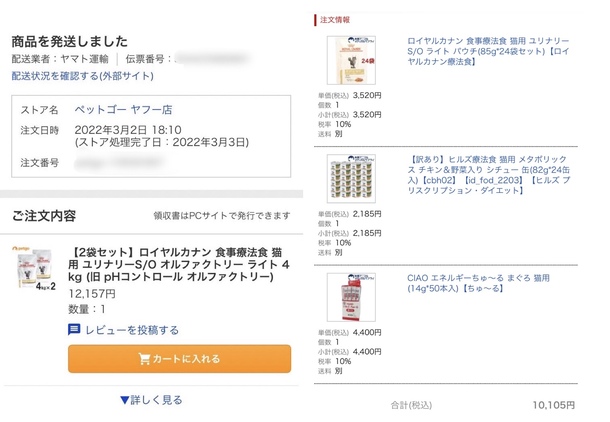The width and height of the screenshot is (610, 422).
Task: Check delivery status via 配送状況を確認する link
Action: point(75,75)
